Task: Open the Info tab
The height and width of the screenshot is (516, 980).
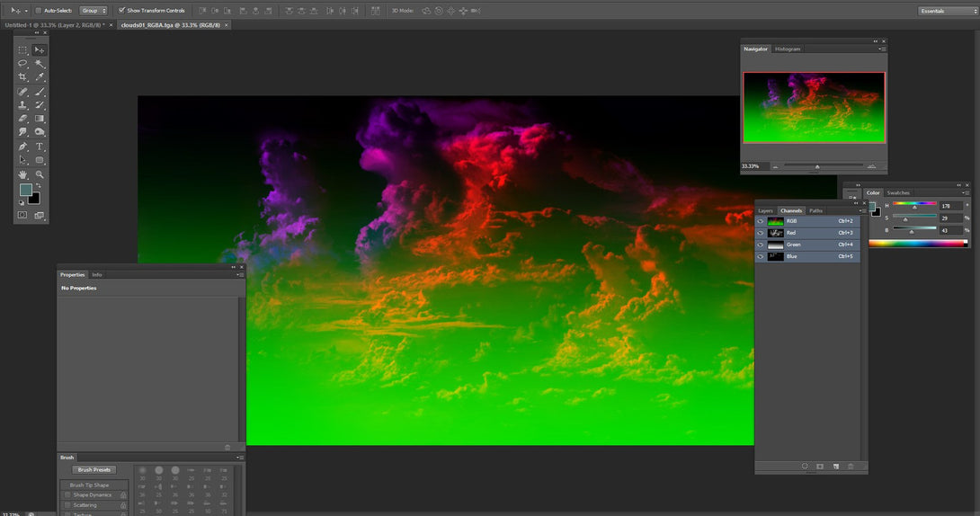Action: click(97, 275)
